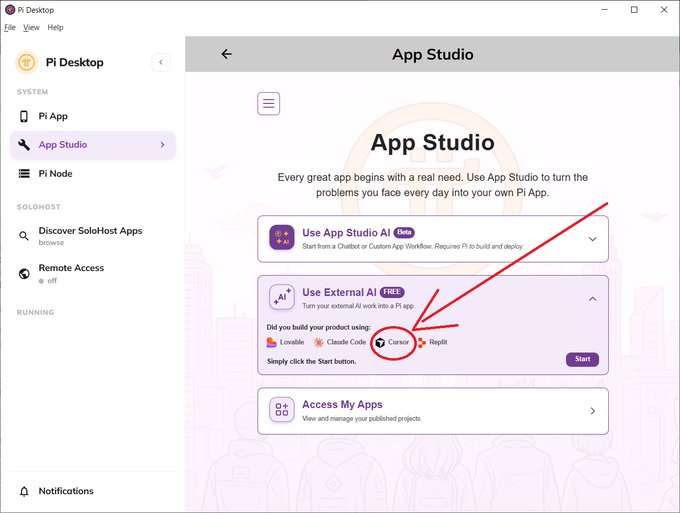The width and height of the screenshot is (680, 513).
Task: Open the Help menu
Action: tap(56, 27)
